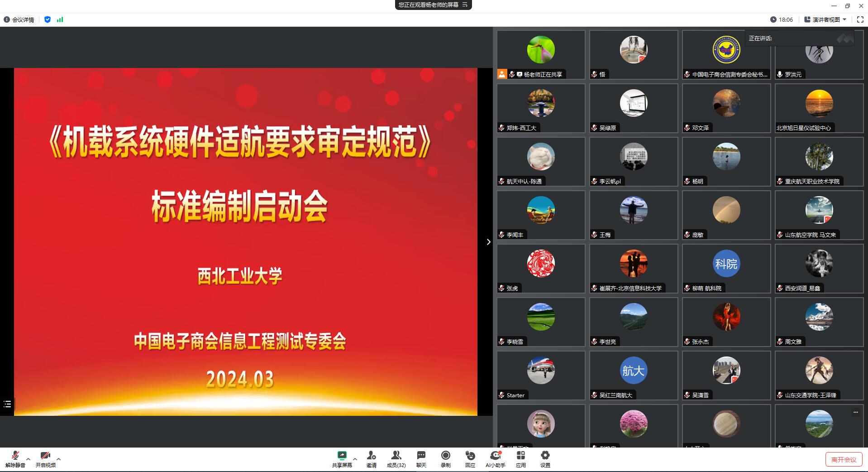Select 山东交通学院-王泽锋 tile
Viewport: 868px width, 472px height.
(819, 376)
